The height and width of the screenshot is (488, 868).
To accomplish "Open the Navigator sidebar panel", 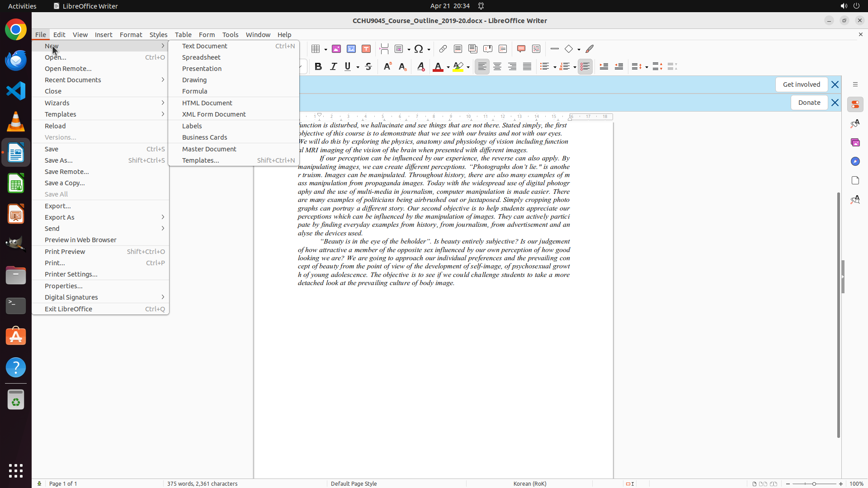I will [855, 161].
